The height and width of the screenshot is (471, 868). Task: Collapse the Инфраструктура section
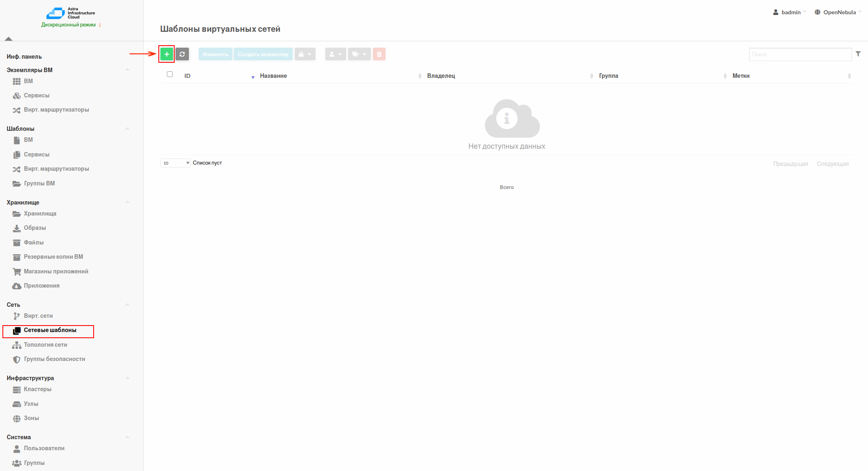tap(127, 378)
